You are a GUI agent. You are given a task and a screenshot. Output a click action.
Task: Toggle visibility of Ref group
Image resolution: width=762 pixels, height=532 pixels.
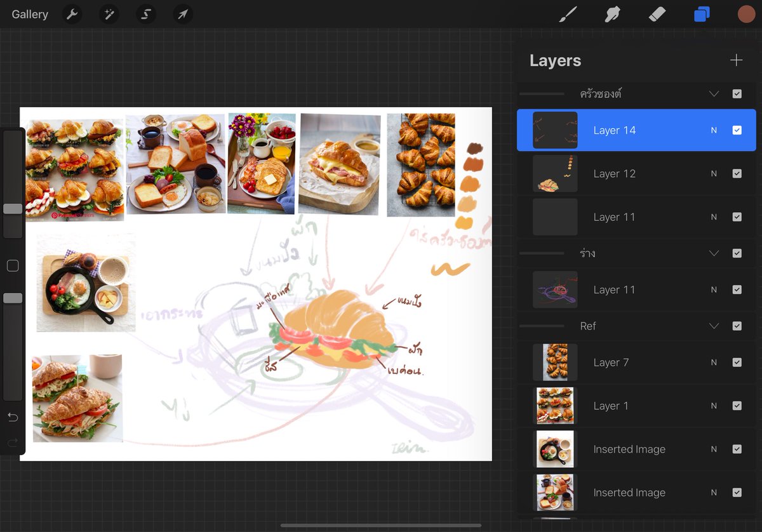737,326
